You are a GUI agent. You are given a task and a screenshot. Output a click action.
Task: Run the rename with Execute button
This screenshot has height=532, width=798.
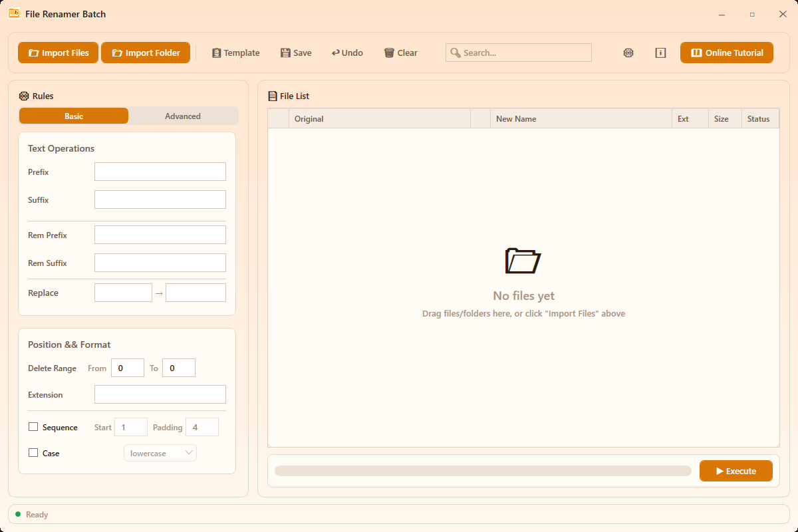click(736, 471)
